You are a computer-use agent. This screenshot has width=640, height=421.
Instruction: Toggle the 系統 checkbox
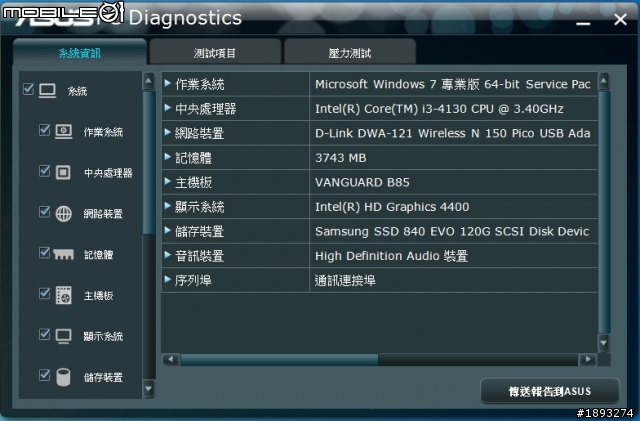click(28, 89)
